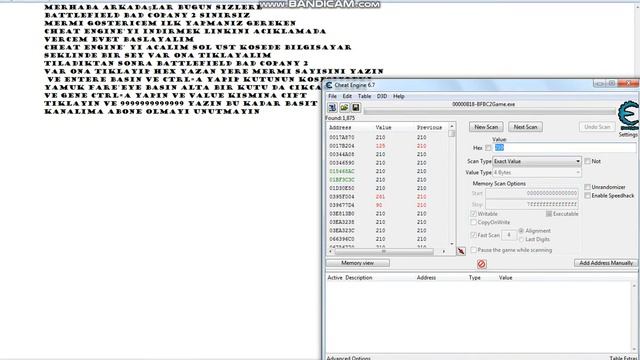Open the process list icon

coord(332,107)
